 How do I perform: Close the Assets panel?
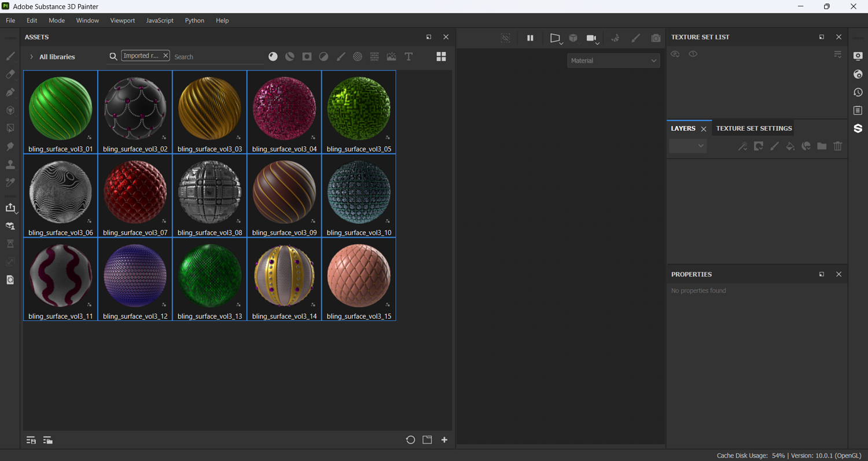(446, 37)
